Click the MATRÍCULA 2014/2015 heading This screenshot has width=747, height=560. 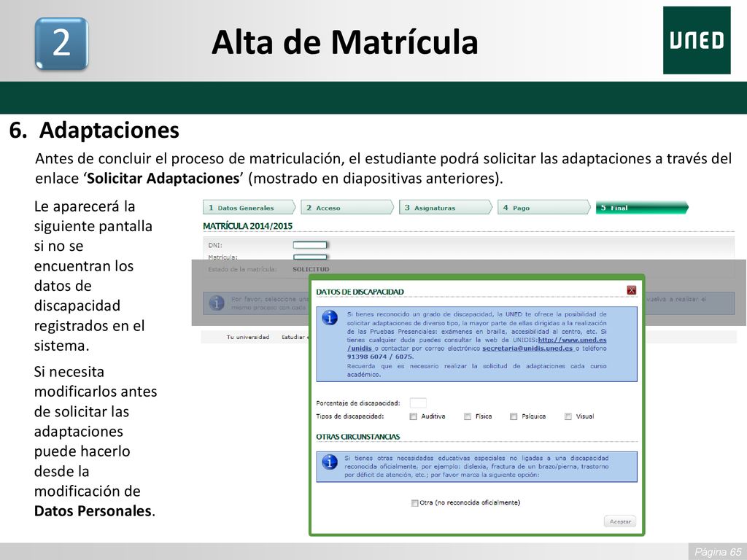coord(248,226)
